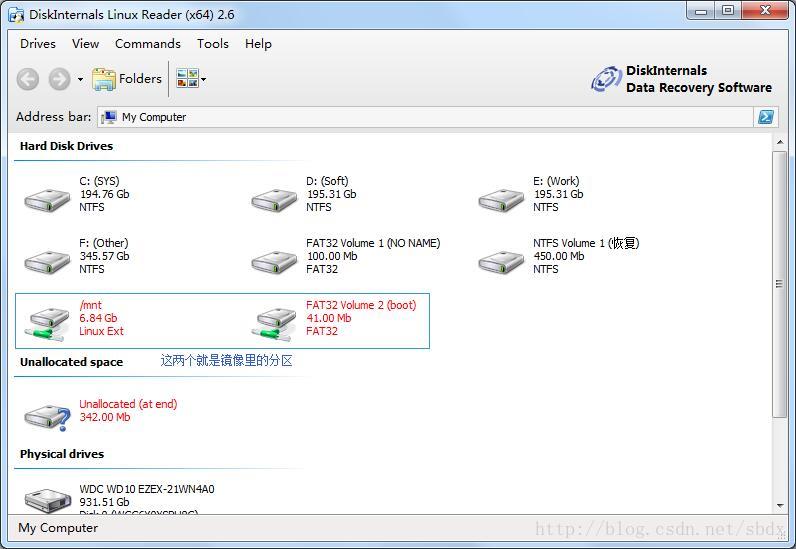This screenshot has height=549, width=796.
Task: Select the E: (Work) drive icon
Action: [501, 200]
